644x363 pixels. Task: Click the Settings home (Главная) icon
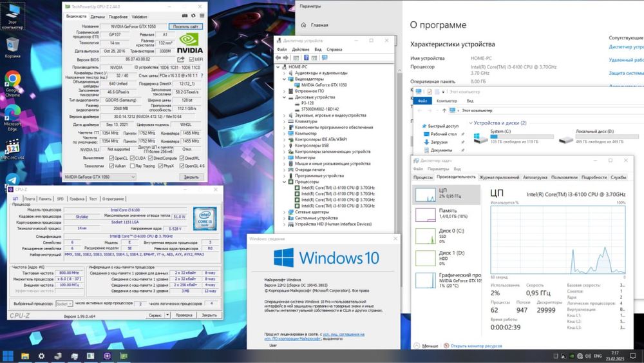[x=303, y=25]
